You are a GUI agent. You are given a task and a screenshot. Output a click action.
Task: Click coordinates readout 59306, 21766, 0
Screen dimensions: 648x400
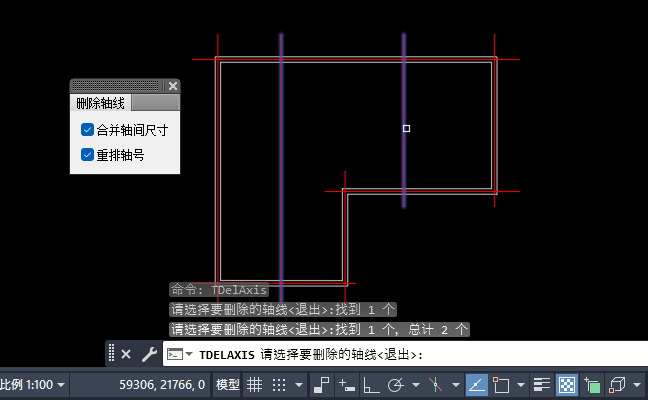[162, 385]
